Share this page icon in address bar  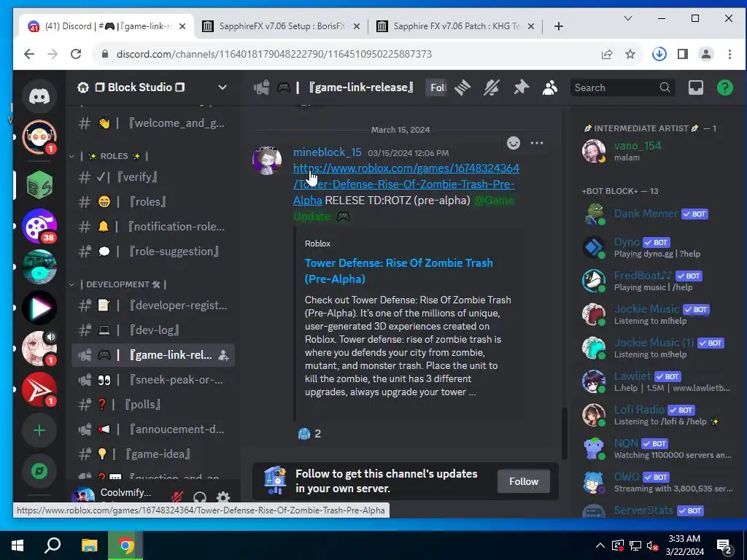click(x=606, y=54)
